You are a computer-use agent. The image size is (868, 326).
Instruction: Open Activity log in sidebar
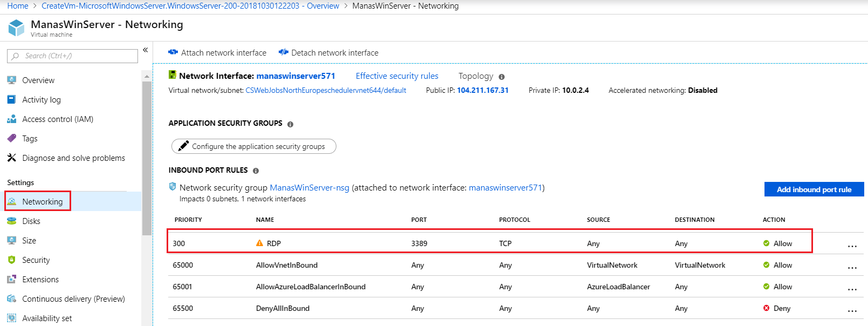(x=42, y=100)
